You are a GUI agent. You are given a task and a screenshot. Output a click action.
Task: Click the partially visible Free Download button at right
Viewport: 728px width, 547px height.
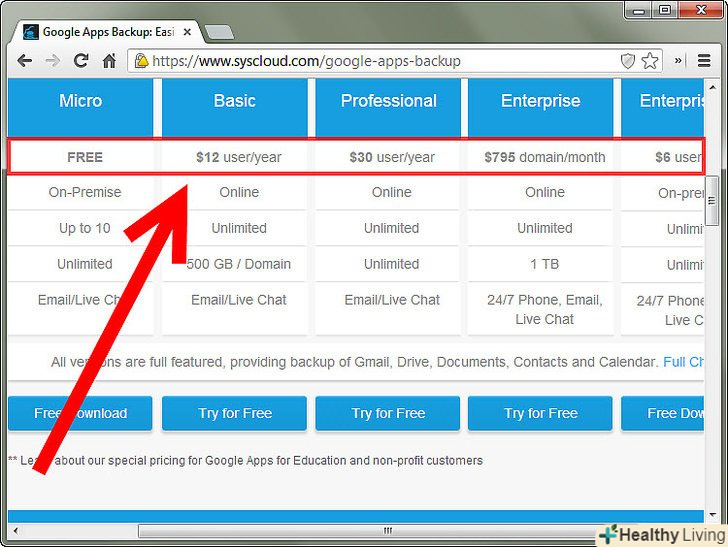pyautogui.click(x=663, y=413)
